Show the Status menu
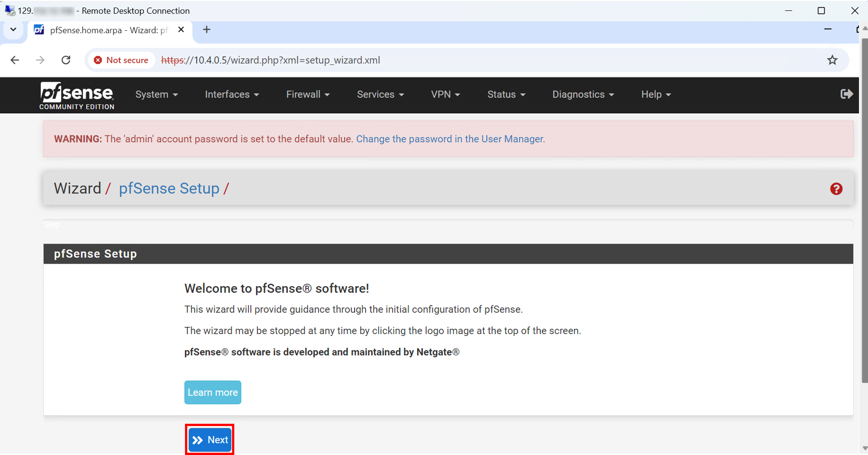 (x=506, y=95)
